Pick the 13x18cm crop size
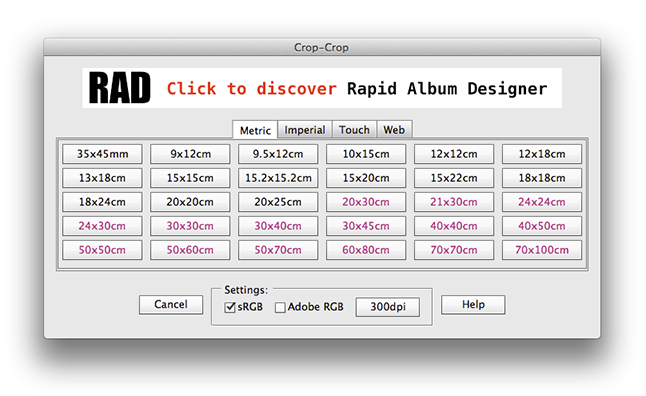The image size is (646, 396). 102,178
